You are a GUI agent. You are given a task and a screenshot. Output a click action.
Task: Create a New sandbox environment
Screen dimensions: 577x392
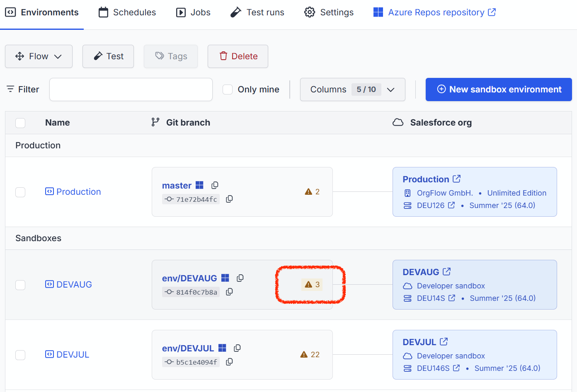499,90
